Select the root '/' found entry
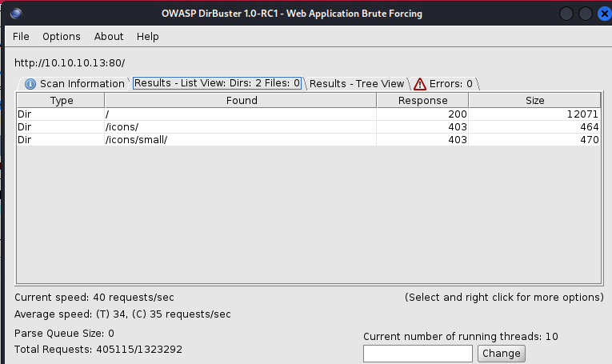The height and width of the screenshot is (364, 612). tap(241, 114)
